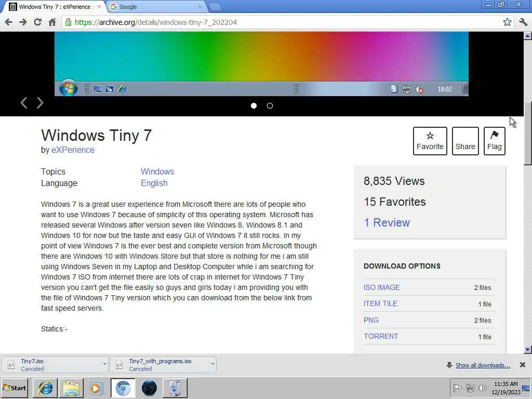Image resolution: width=532 pixels, height=399 pixels.
Task: Show previous carousel image
Action: 23,103
